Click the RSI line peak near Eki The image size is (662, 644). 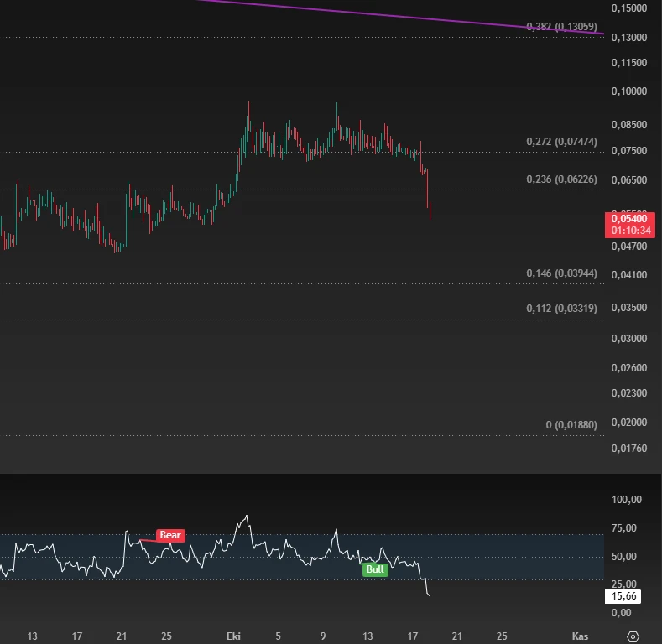(247, 516)
